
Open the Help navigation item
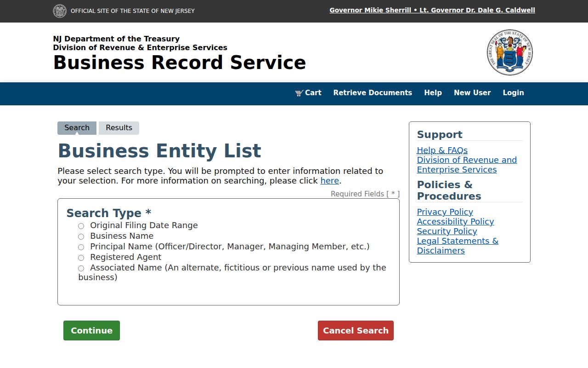point(433,93)
